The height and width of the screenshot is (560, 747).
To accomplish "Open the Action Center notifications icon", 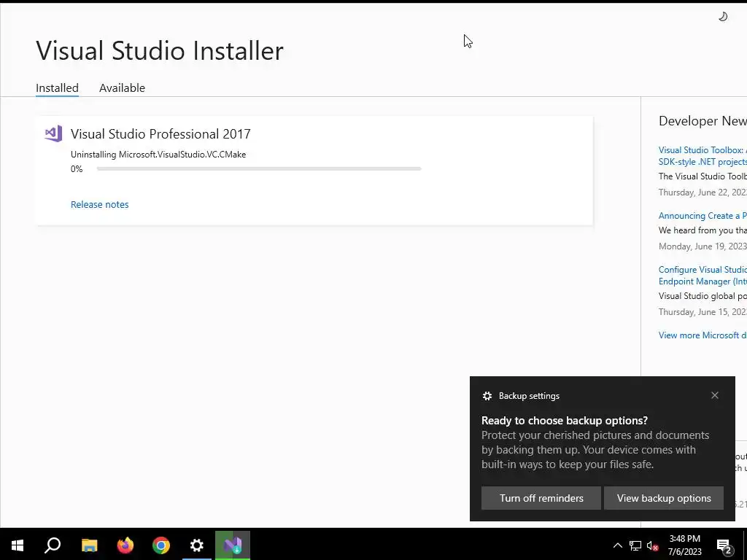I will point(724,545).
